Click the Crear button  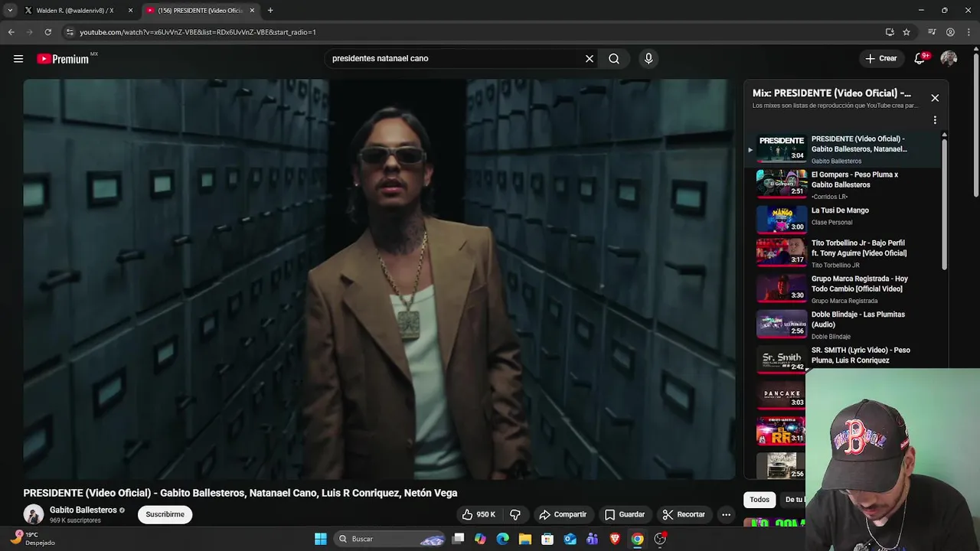tap(881, 58)
